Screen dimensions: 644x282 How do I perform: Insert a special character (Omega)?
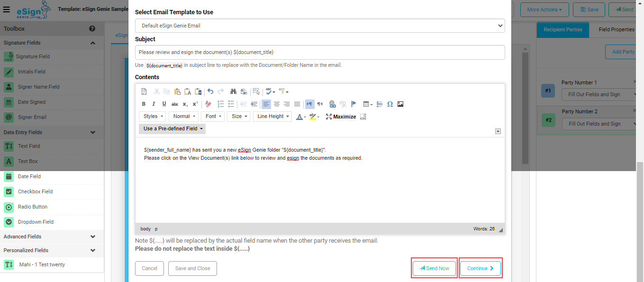pos(390,104)
